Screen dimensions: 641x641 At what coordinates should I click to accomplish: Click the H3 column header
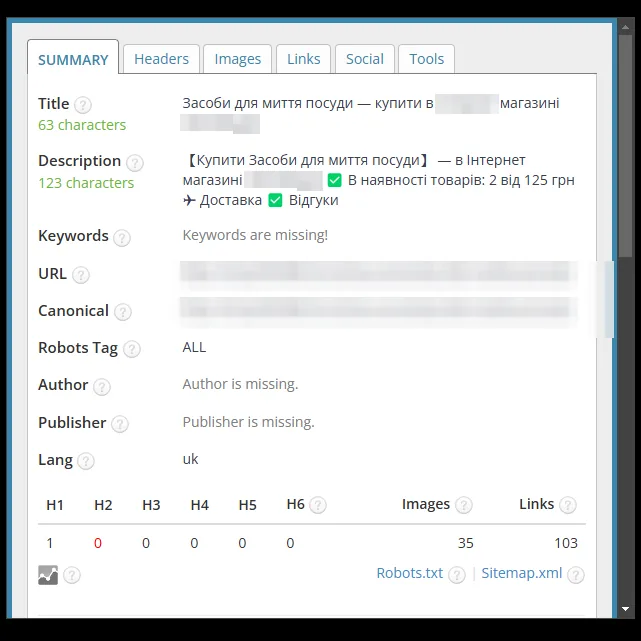pyautogui.click(x=151, y=505)
